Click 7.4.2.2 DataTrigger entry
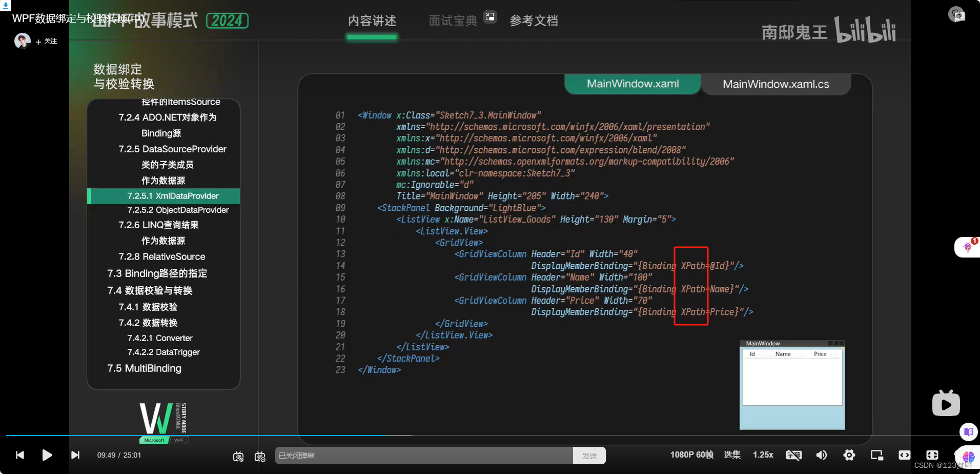980x474 pixels. coord(164,352)
